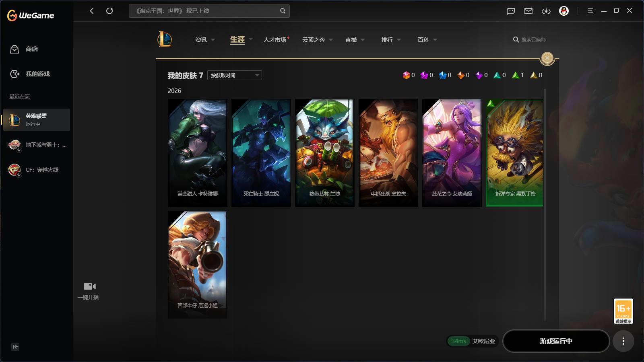Select the 牛扒狂战 奥拉夫 skin card
Viewport: 644px width, 362px height.
[x=388, y=153]
